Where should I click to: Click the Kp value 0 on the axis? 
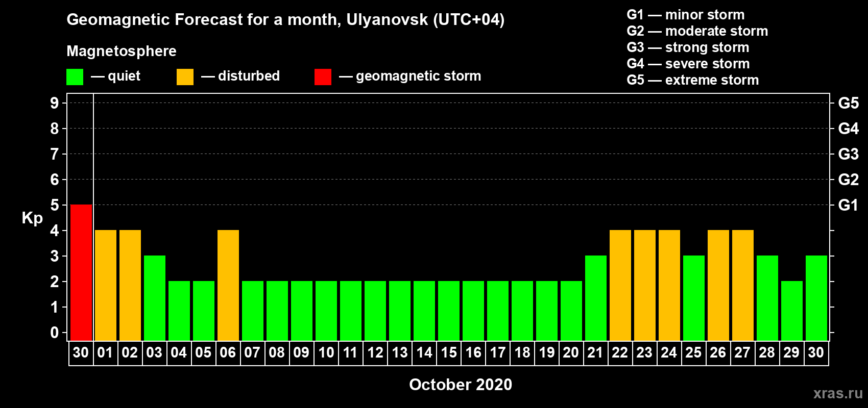[x=55, y=333]
